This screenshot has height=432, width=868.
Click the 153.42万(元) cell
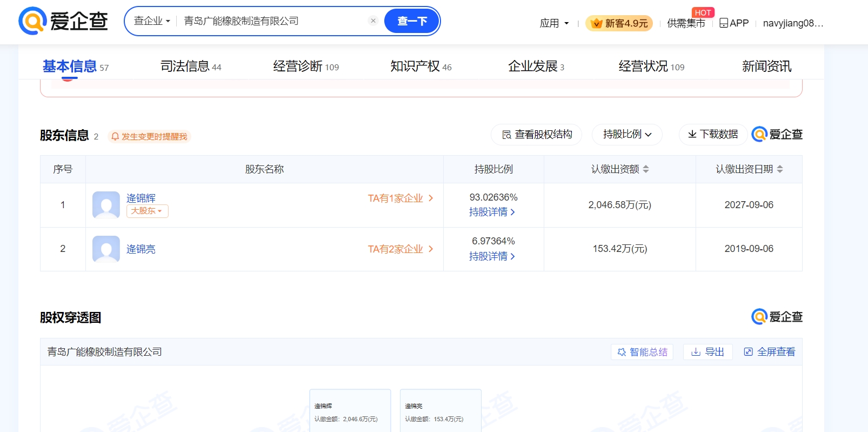point(620,249)
